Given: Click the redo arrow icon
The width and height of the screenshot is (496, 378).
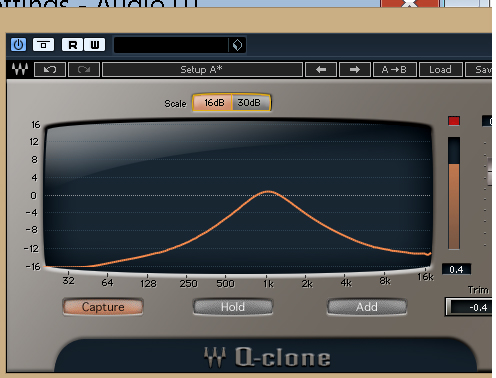Looking at the screenshot, I should 84,69.
